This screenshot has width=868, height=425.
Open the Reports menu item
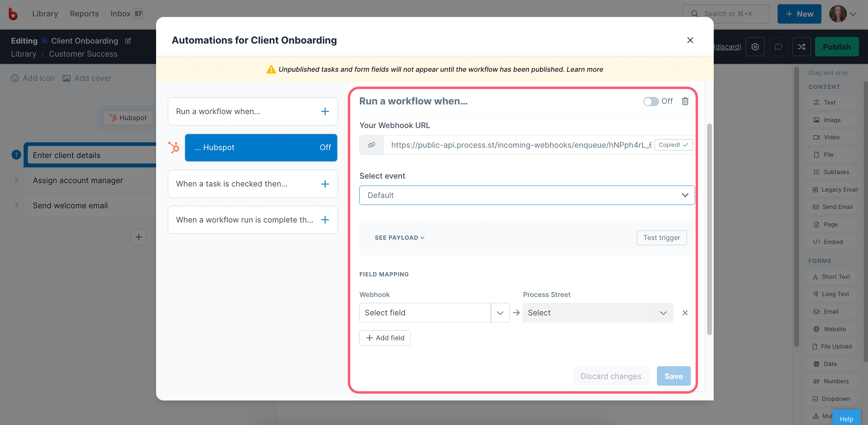click(x=84, y=14)
